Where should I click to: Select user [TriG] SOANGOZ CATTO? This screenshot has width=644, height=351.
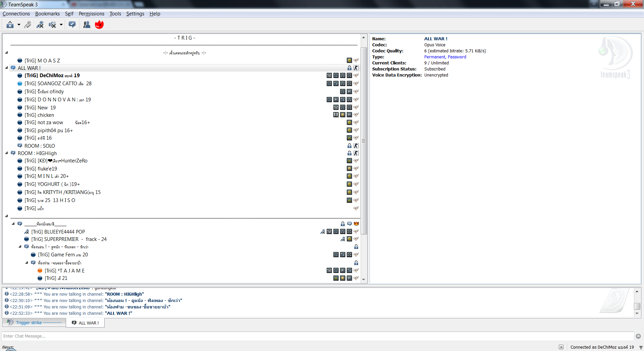[58, 84]
